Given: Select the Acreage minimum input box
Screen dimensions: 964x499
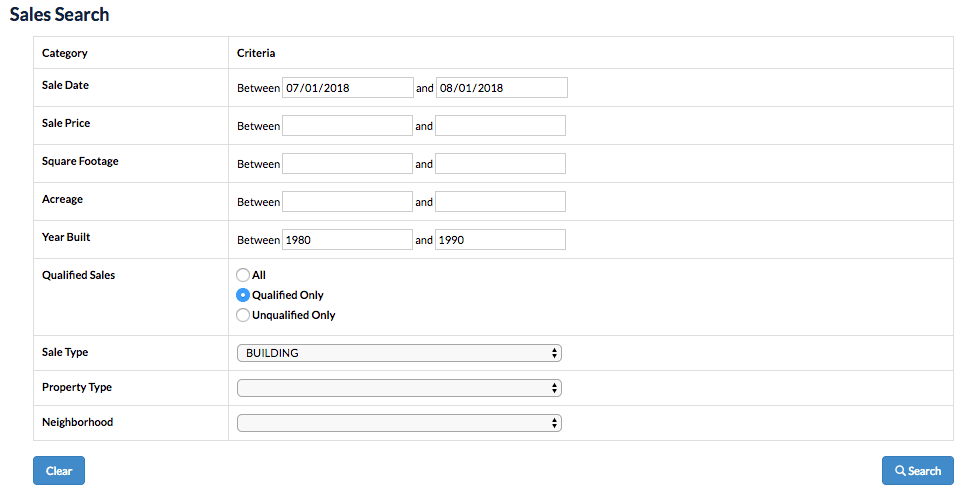Looking at the screenshot, I should tap(347, 202).
